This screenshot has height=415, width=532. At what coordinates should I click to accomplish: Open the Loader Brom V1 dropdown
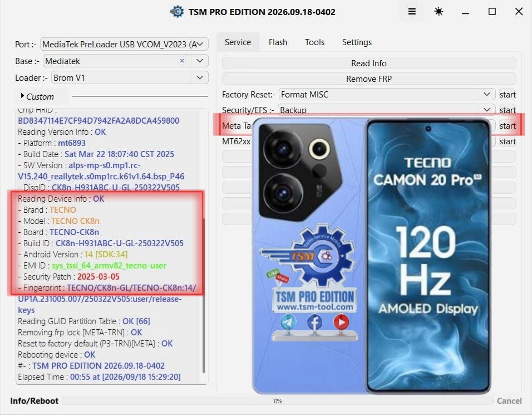pos(130,77)
